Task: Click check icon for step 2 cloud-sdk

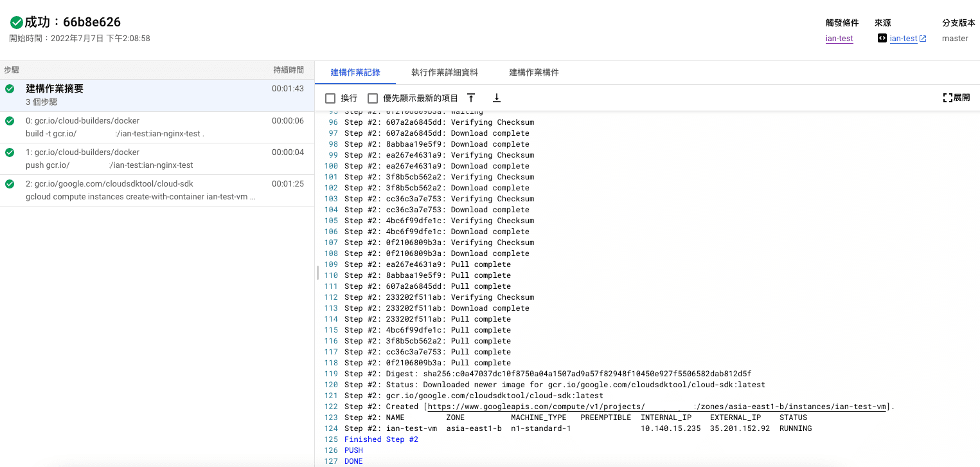Action: [8, 184]
